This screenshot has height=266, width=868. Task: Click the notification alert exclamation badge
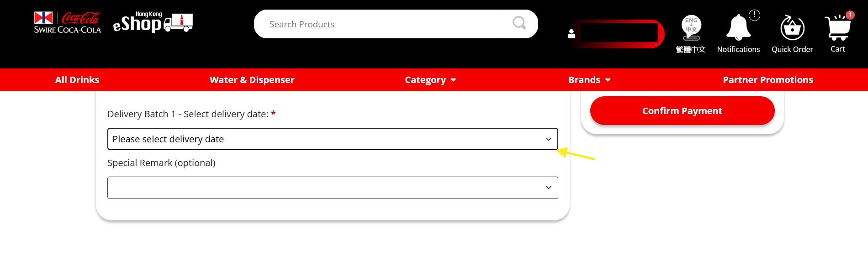[x=755, y=15]
